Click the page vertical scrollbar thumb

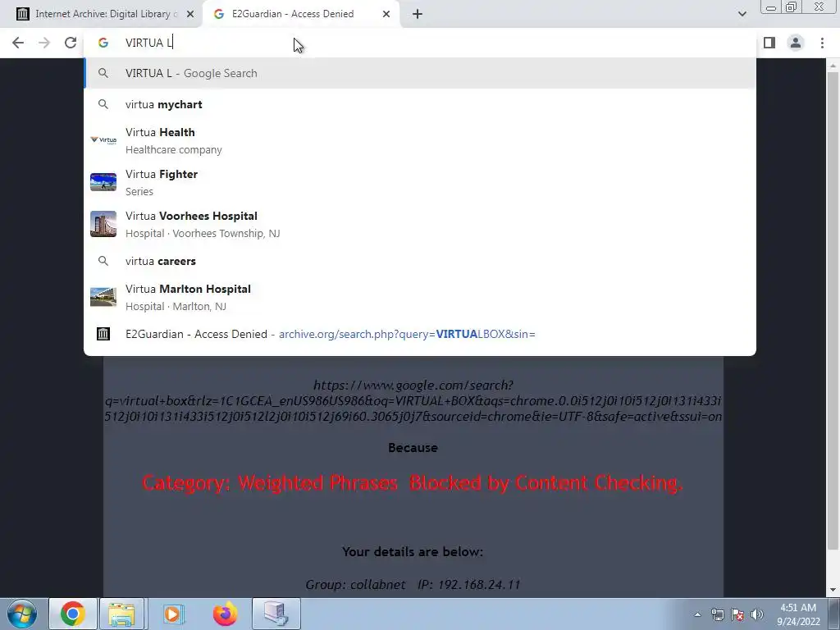tap(832, 311)
